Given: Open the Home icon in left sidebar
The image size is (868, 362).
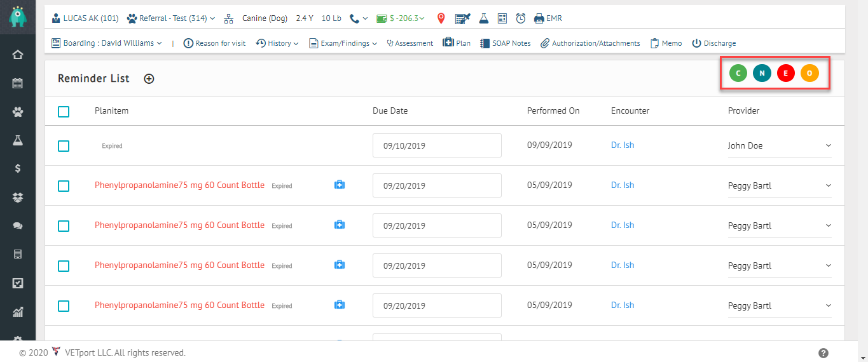Looking at the screenshot, I should click(x=18, y=55).
